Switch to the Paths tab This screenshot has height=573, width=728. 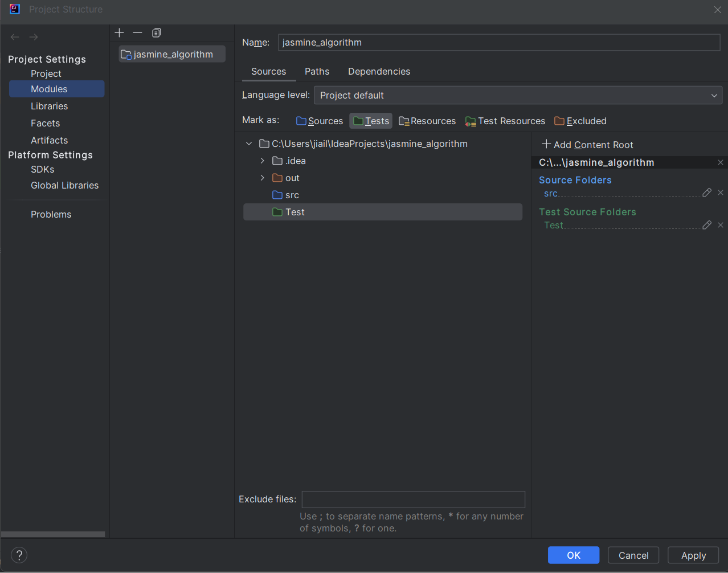(x=317, y=71)
